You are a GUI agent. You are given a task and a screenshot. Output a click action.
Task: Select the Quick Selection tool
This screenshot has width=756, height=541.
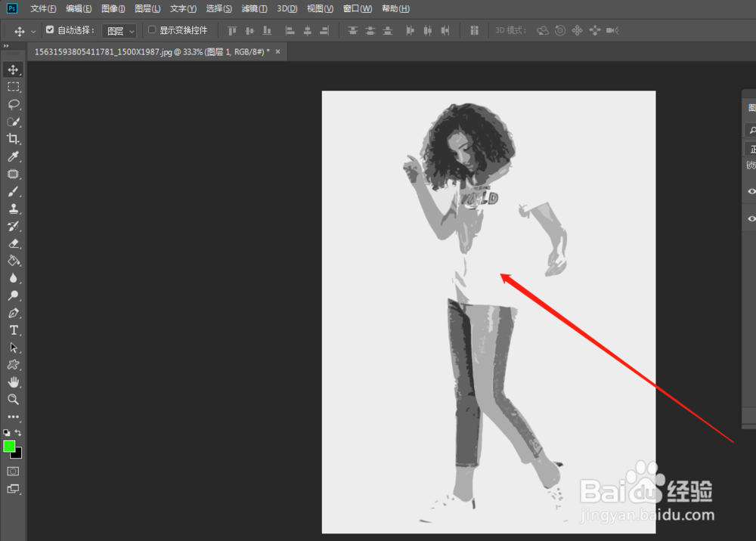(13, 122)
